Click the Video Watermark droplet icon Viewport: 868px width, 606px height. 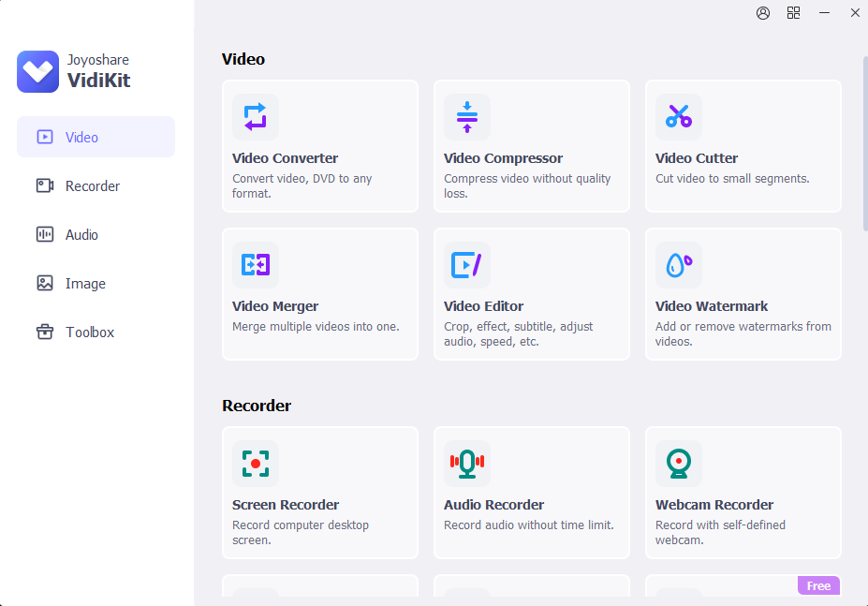(x=679, y=265)
